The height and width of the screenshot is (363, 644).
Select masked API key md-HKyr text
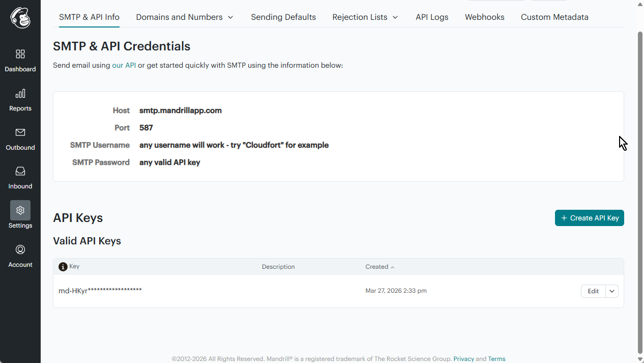[x=100, y=291]
